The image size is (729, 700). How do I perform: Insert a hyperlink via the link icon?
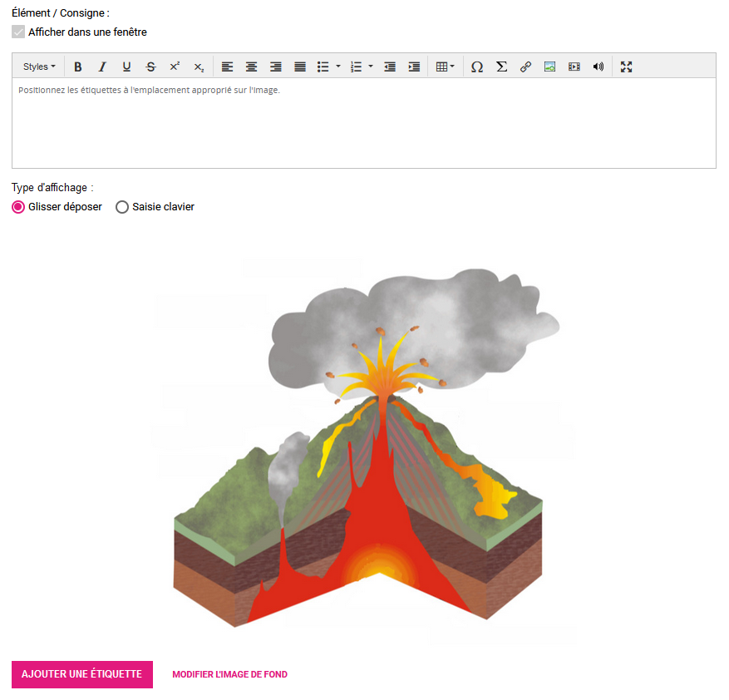[x=525, y=67]
